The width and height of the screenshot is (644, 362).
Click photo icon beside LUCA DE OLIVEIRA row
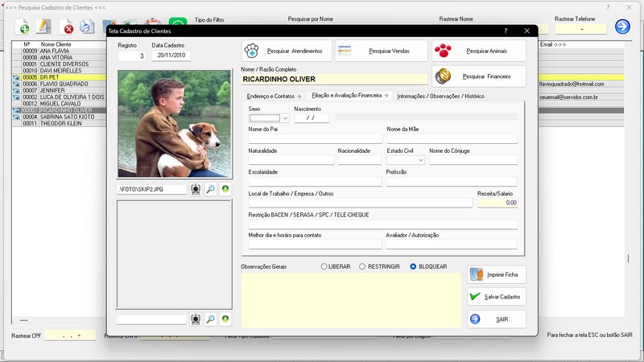(16, 97)
